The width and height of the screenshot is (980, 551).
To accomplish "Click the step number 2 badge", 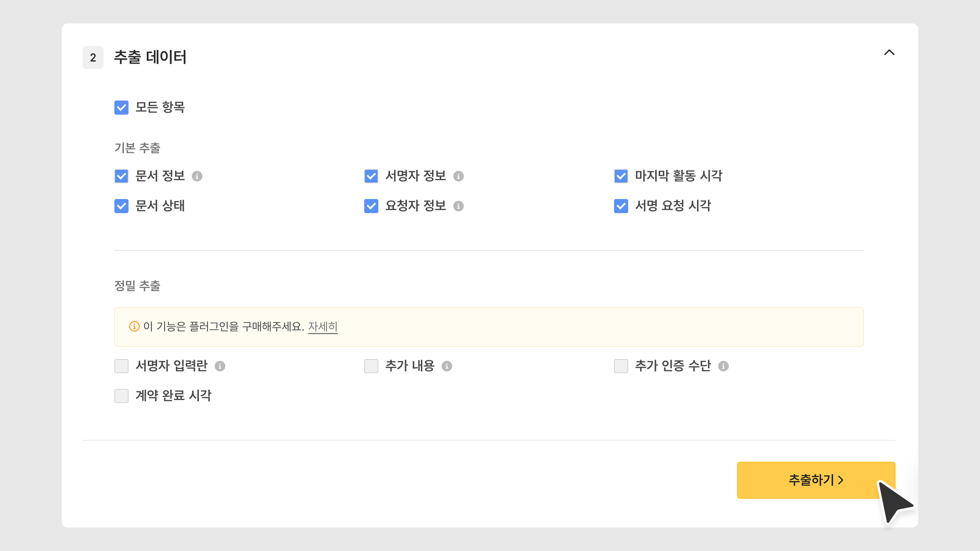I will (x=93, y=57).
